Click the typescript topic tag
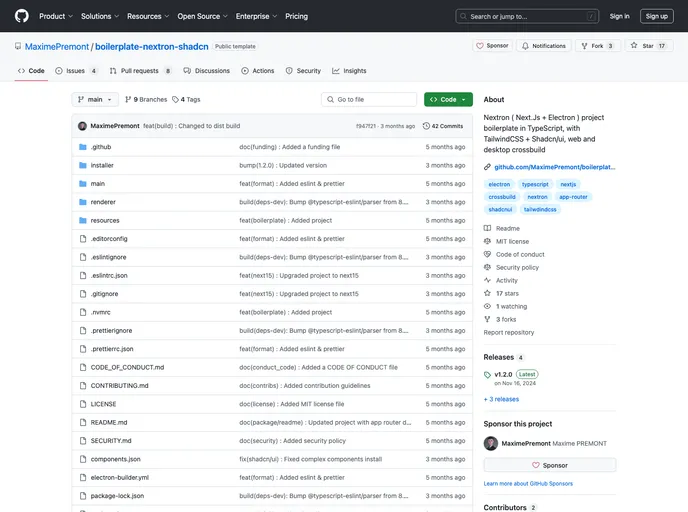The width and height of the screenshot is (688, 512). pos(535,184)
